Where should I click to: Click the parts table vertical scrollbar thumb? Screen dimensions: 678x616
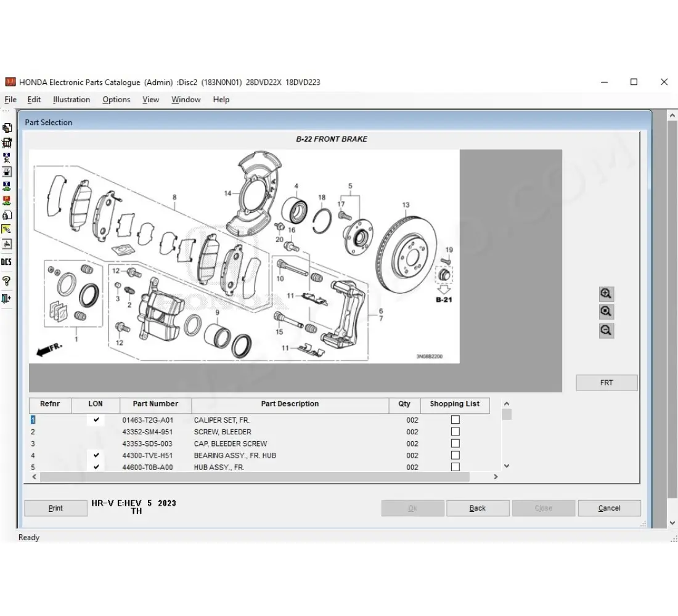click(x=507, y=414)
